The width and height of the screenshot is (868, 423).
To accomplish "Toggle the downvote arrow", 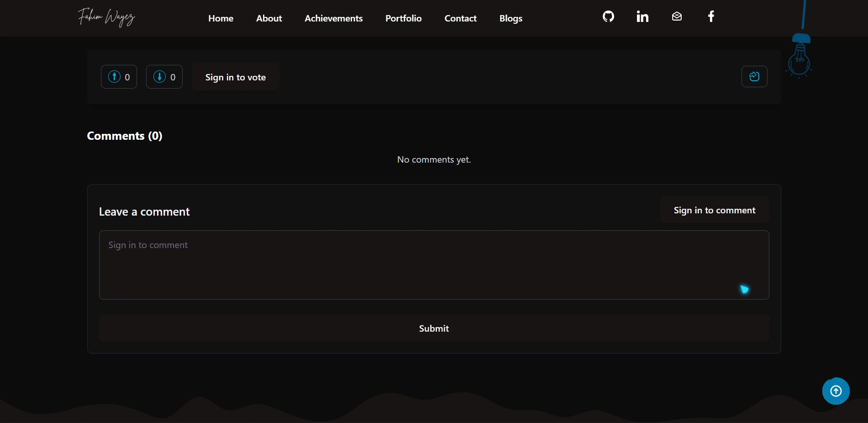I will (159, 77).
